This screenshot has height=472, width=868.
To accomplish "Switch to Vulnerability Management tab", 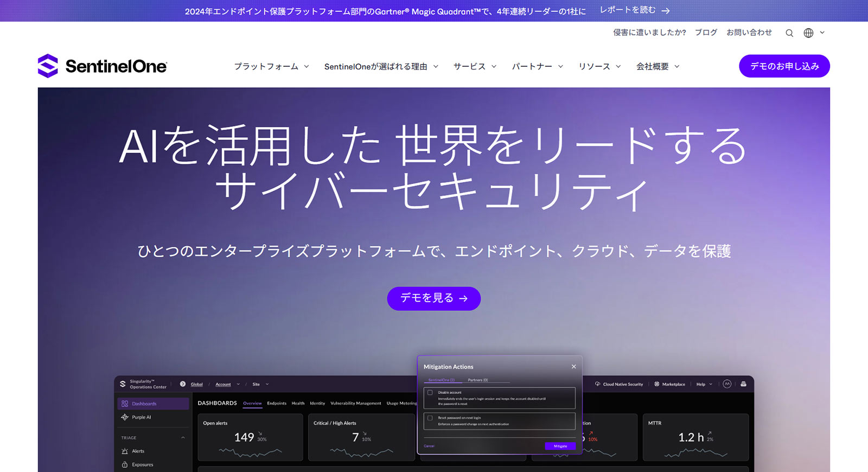I will (x=356, y=403).
